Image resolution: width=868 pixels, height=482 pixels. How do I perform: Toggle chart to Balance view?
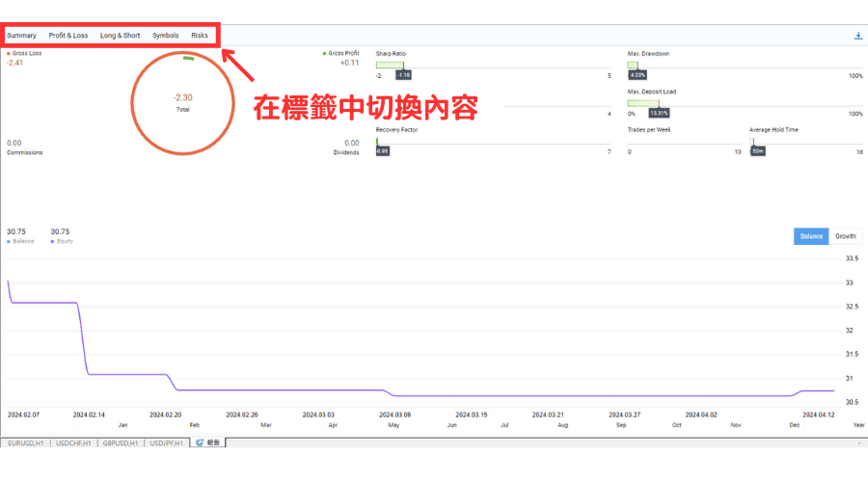tap(811, 236)
